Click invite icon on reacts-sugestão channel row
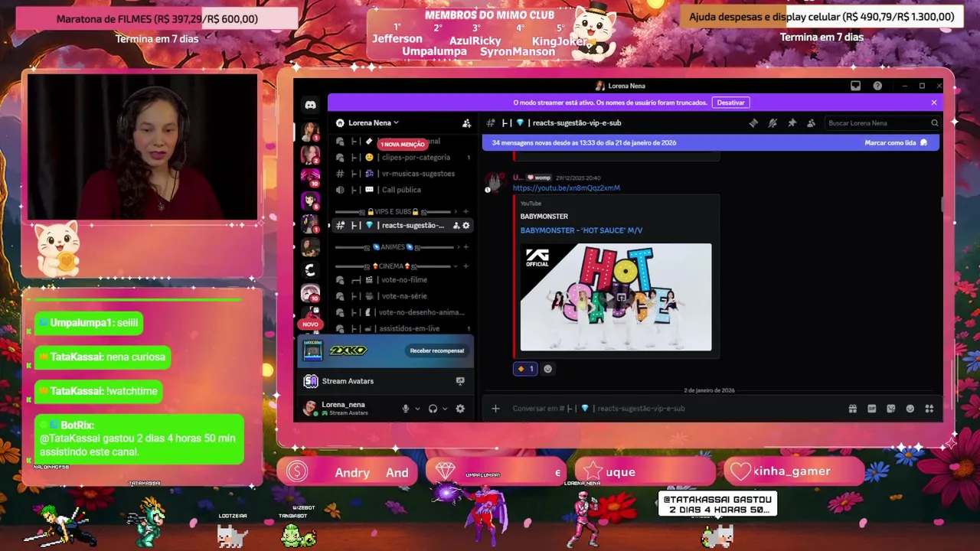 pos(456,225)
